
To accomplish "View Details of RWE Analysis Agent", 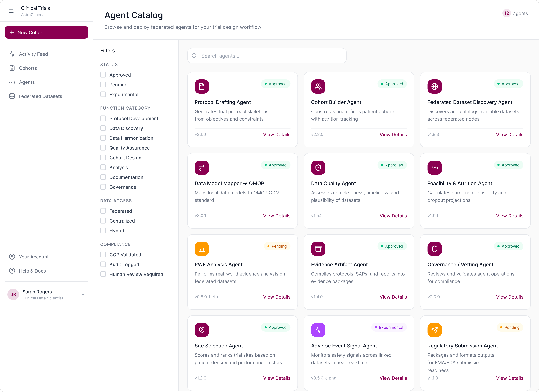I will [x=277, y=297].
